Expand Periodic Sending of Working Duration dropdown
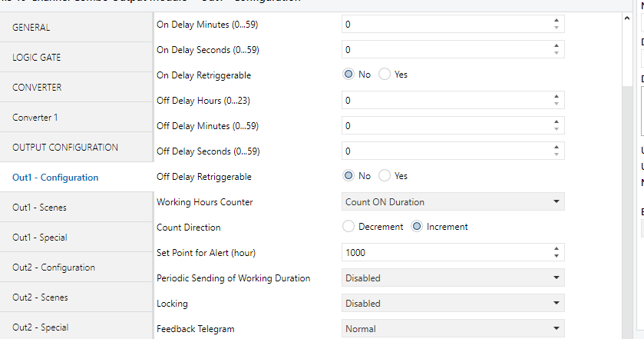 coord(453,278)
